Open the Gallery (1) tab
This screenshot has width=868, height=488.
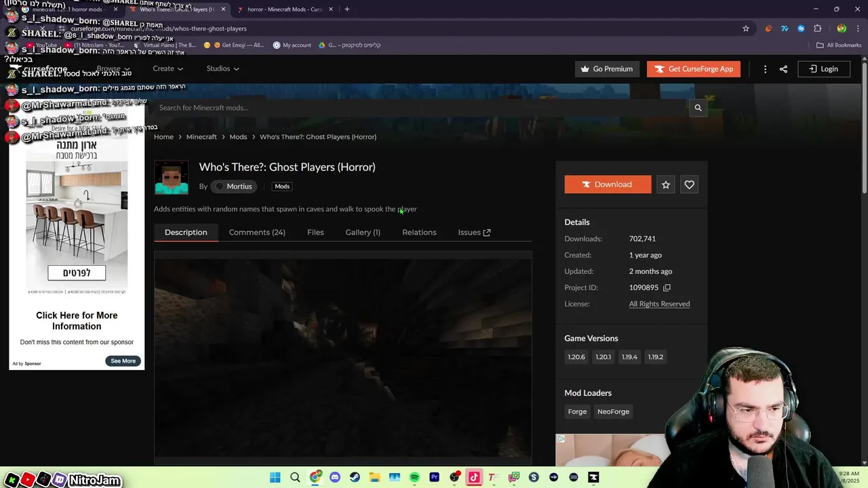tap(363, 232)
